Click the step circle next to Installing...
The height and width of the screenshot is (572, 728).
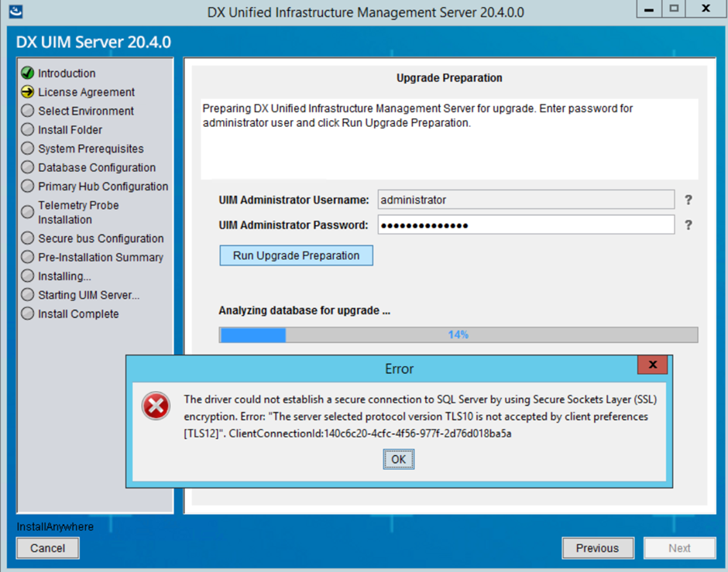pyautogui.click(x=27, y=276)
